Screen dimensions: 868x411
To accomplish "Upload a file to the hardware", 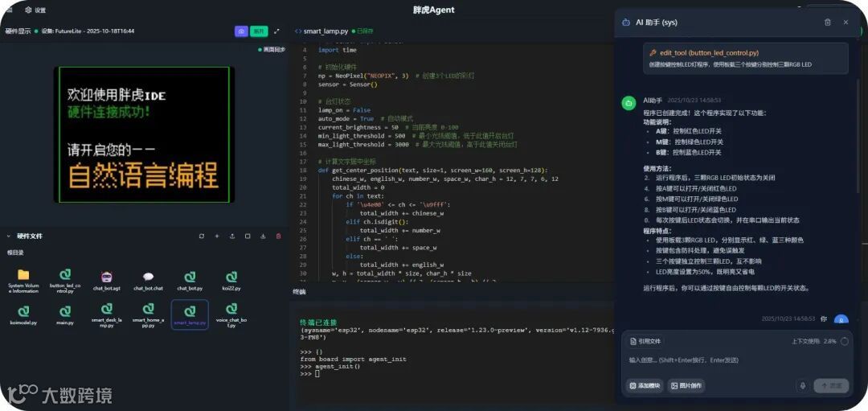I will pyautogui.click(x=232, y=236).
